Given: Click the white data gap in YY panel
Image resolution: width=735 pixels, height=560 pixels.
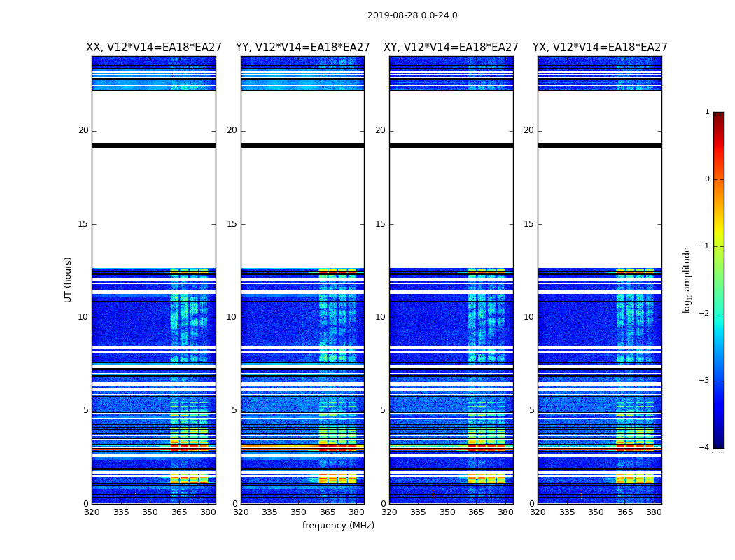Looking at the screenshot, I should [x=302, y=203].
